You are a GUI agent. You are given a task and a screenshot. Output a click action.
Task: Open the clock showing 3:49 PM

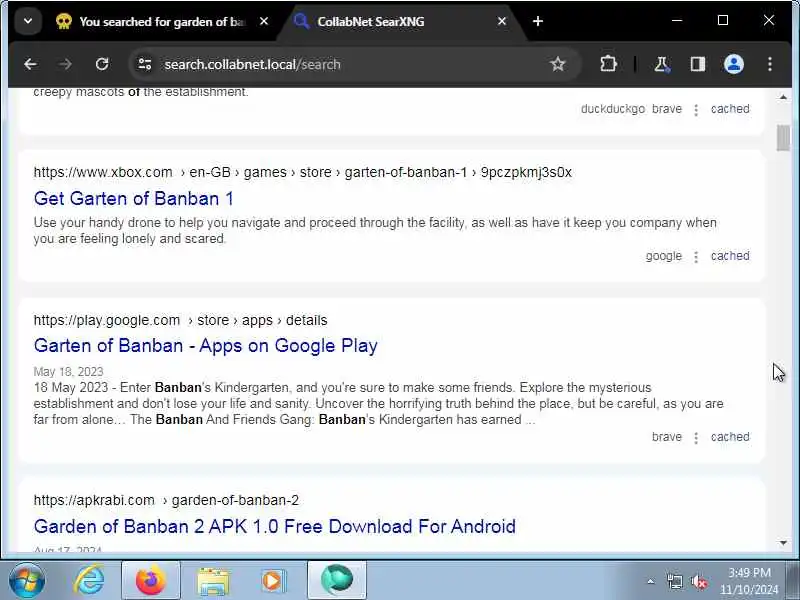click(x=749, y=581)
